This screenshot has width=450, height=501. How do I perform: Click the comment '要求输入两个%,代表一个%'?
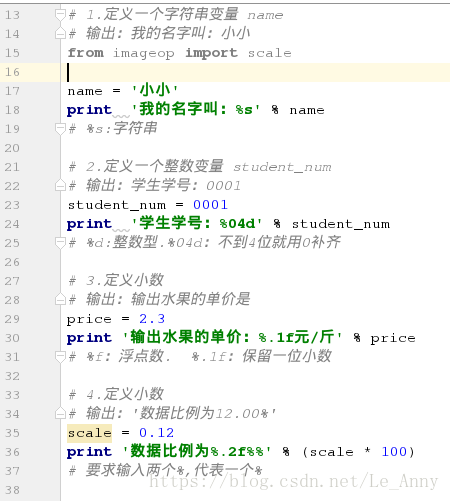[174, 470]
